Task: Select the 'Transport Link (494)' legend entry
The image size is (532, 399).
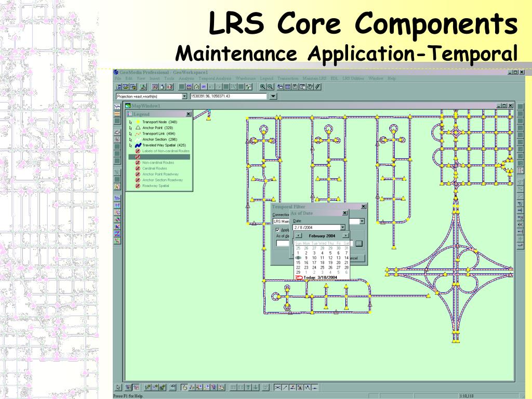Action: point(158,134)
